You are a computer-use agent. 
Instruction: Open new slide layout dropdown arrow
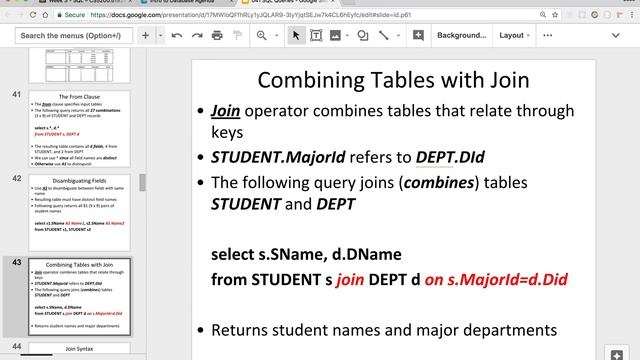[x=160, y=36]
